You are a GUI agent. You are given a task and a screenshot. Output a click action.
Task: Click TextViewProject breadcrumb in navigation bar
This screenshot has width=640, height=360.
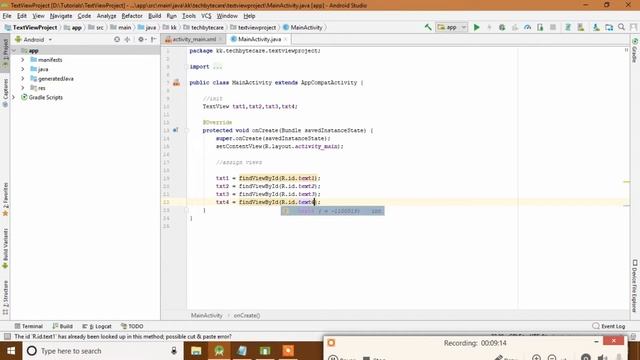[31, 27]
